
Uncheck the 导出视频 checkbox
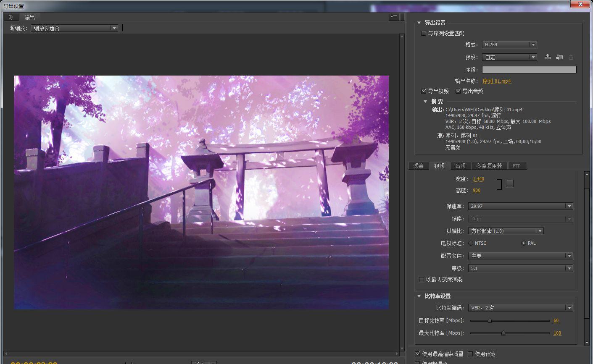(424, 91)
